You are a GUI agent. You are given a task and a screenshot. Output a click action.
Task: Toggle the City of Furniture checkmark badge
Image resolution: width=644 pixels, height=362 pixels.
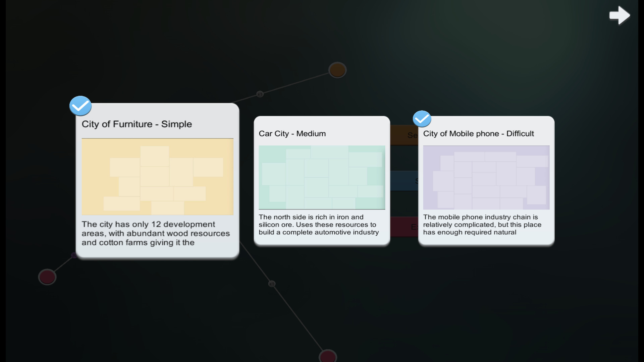tap(80, 106)
